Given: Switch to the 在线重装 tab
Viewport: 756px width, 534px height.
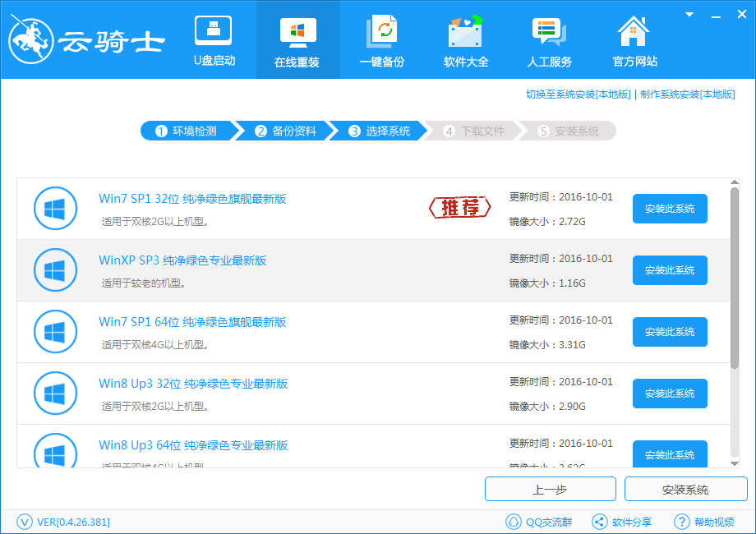Looking at the screenshot, I should (x=297, y=39).
